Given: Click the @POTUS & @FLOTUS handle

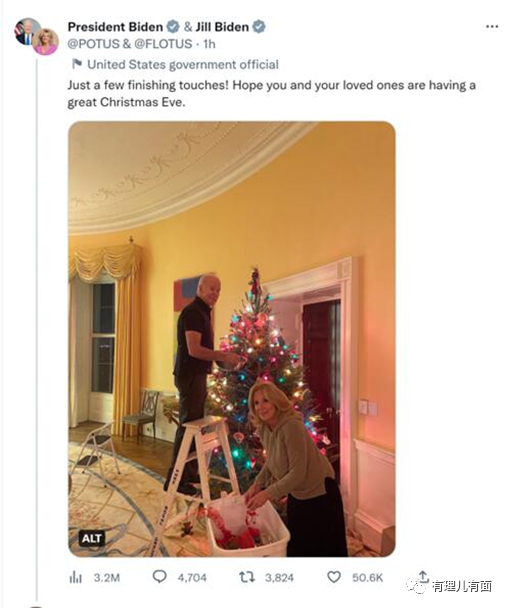Looking at the screenshot, I should pos(130,44).
